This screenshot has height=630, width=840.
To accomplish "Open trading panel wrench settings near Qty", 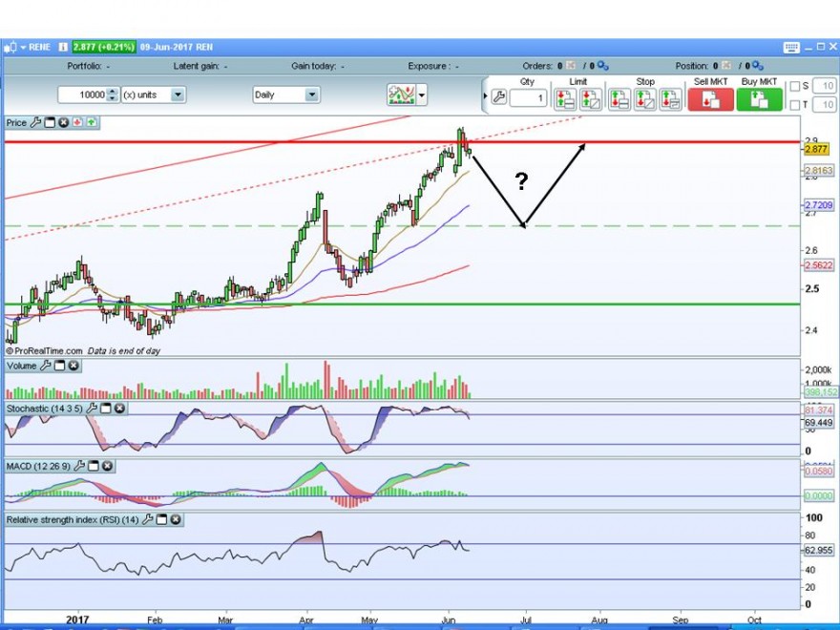I will click(x=498, y=97).
